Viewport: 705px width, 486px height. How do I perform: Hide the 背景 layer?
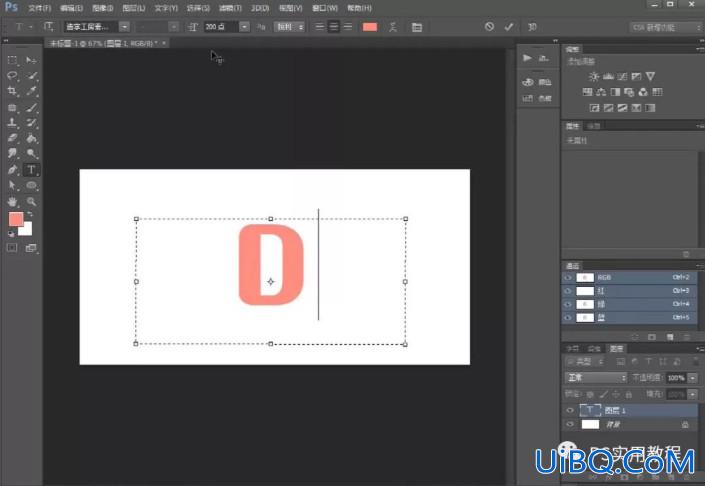tap(570, 424)
